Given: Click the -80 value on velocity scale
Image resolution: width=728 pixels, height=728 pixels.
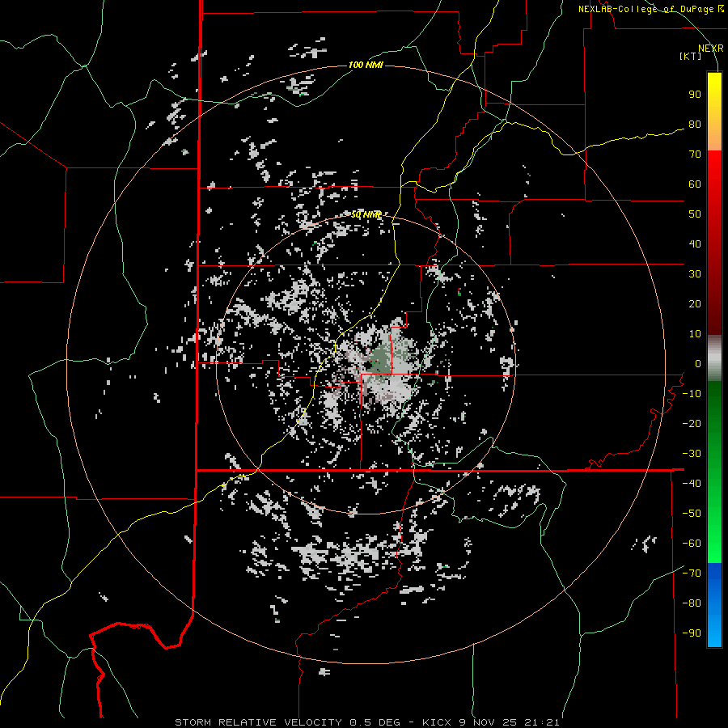Looking at the screenshot, I should [x=692, y=603].
